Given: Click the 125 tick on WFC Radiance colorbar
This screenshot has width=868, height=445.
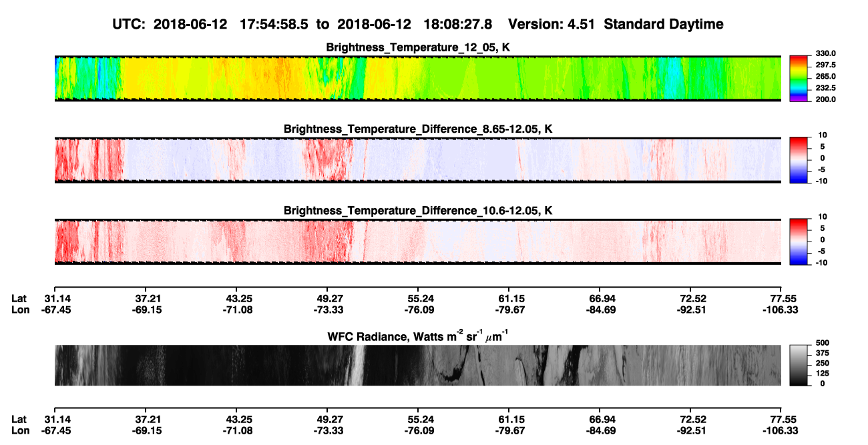Looking at the screenshot, I should pyautogui.click(x=823, y=374).
